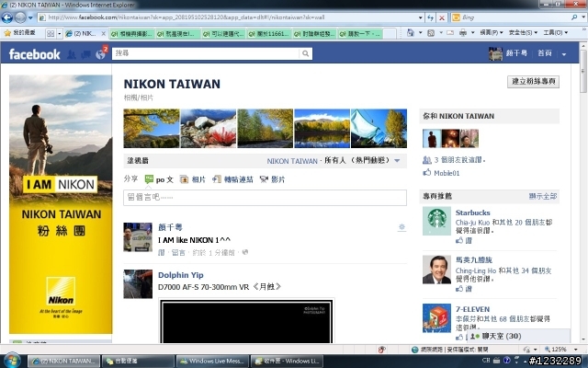Image resolution: width=588 pixels, height=368 pixels.
Task: Switch to Windows Live Mess... taskbar item
Action: (212, 362)
